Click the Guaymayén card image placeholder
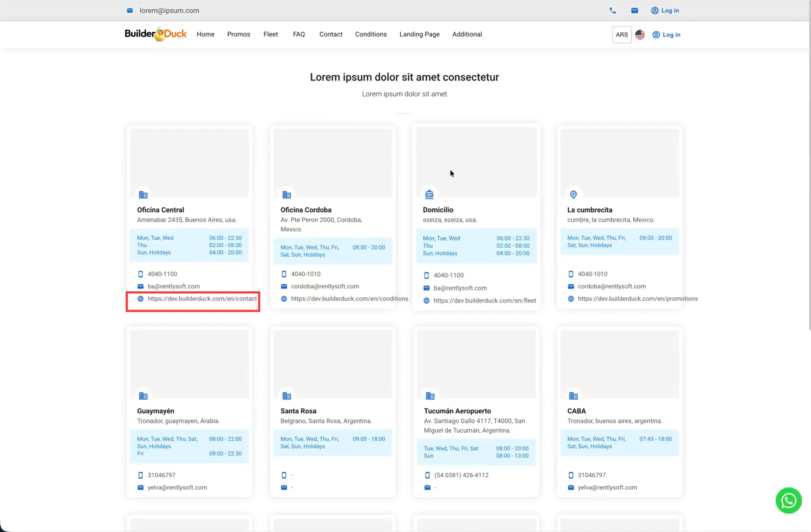This screenshot has width=811, height=532. coord(189,363)
